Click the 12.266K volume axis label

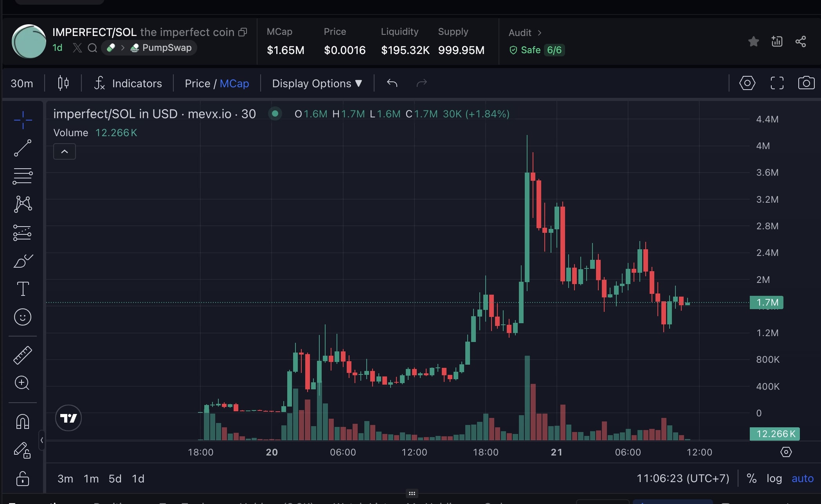[x=774, y=434]
